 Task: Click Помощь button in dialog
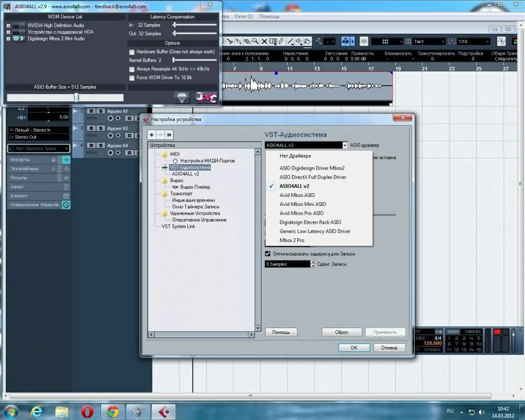[280, 332]
